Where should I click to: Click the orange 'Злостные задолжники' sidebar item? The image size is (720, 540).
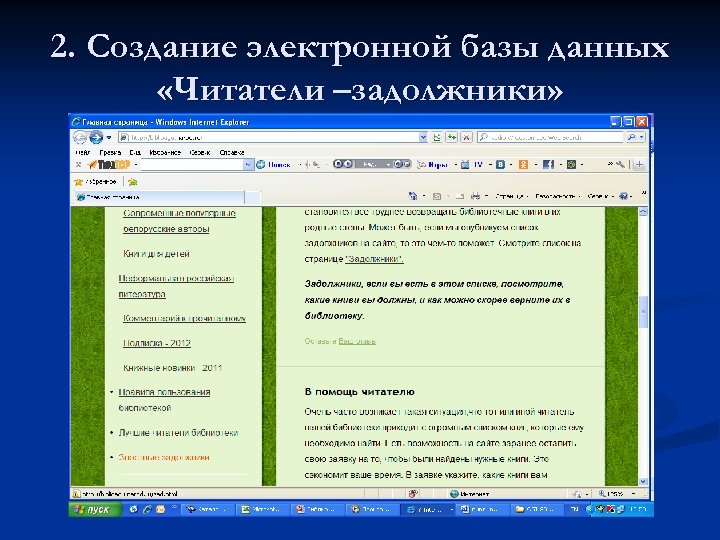click(164, 457)
